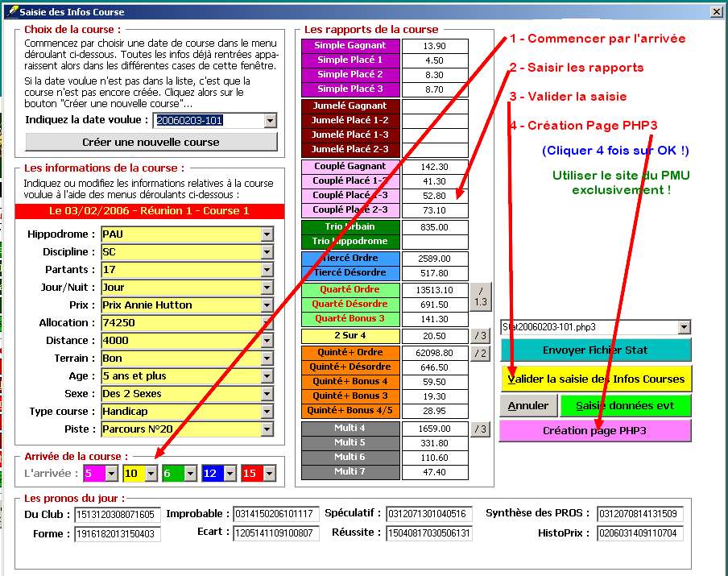Image resolution: width=728 pixels, height=576 pixels.
Task: Click the empty Jumelé Gagnant field
Action: coord(435,106)
